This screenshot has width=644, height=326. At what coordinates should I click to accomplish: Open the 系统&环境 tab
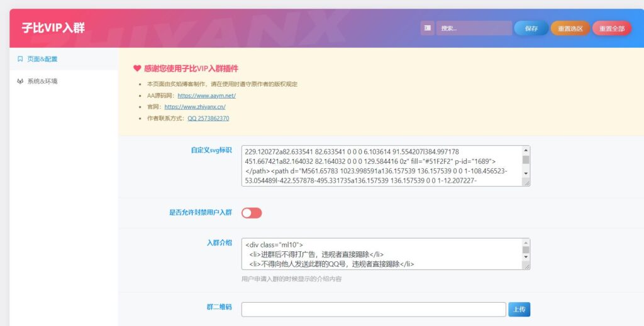(64, 81)
